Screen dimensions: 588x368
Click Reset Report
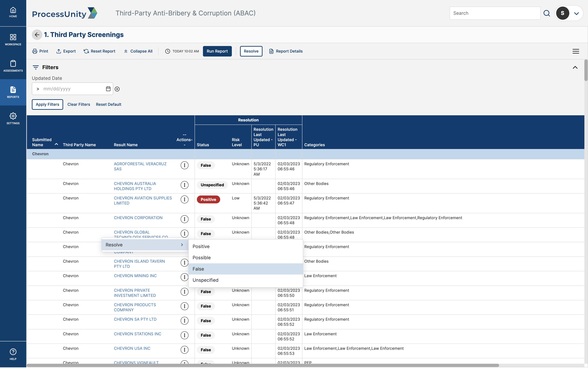coord(100,51)
